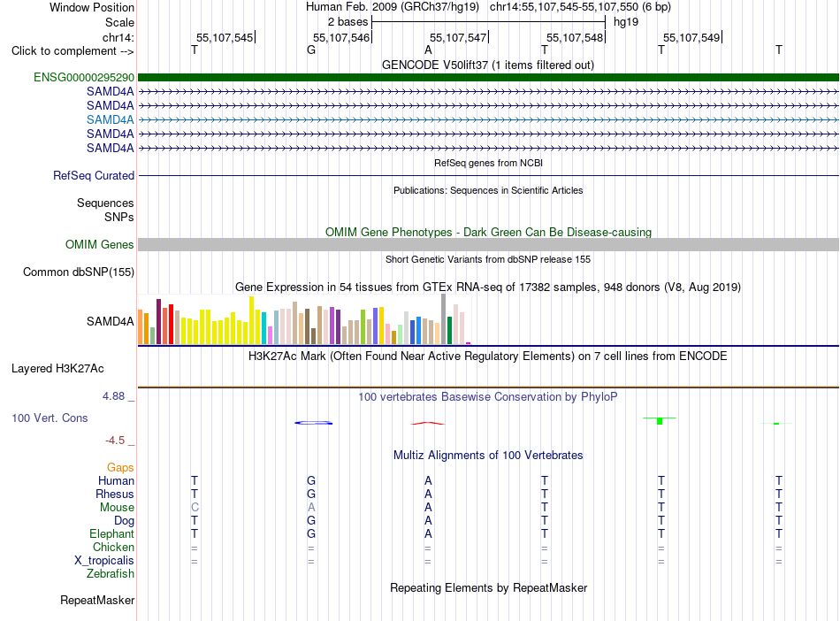Click the 100 vertebrates Basewise Conservation title
The width and height of the screenshot is (840, 621).
pyautogui.click(x=487, y=396)
